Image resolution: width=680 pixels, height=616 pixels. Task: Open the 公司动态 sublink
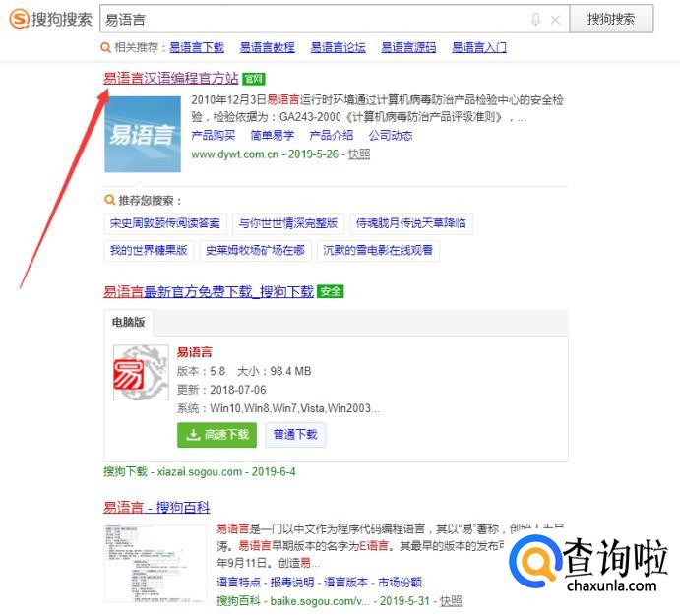(391, 135)
